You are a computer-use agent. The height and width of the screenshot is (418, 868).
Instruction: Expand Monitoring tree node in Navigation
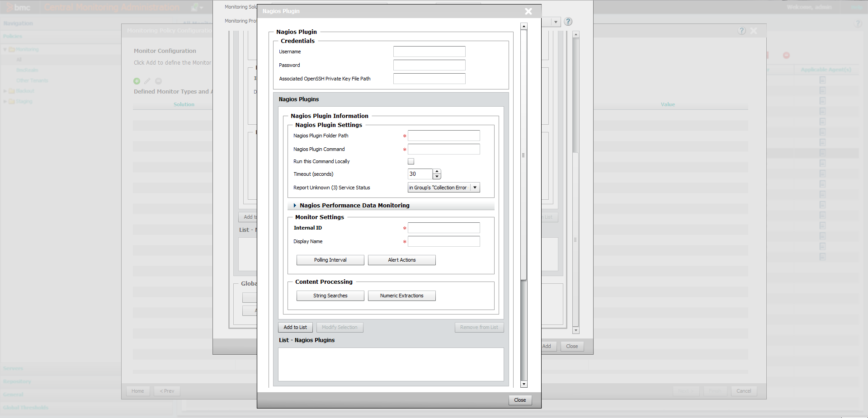tap(5, 50)
